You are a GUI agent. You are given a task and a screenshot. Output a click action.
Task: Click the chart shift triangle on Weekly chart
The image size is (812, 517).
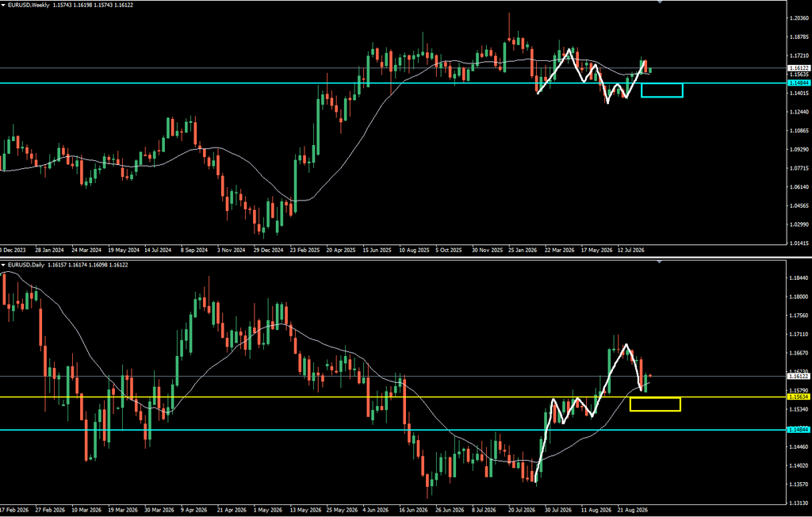point(659,2)
